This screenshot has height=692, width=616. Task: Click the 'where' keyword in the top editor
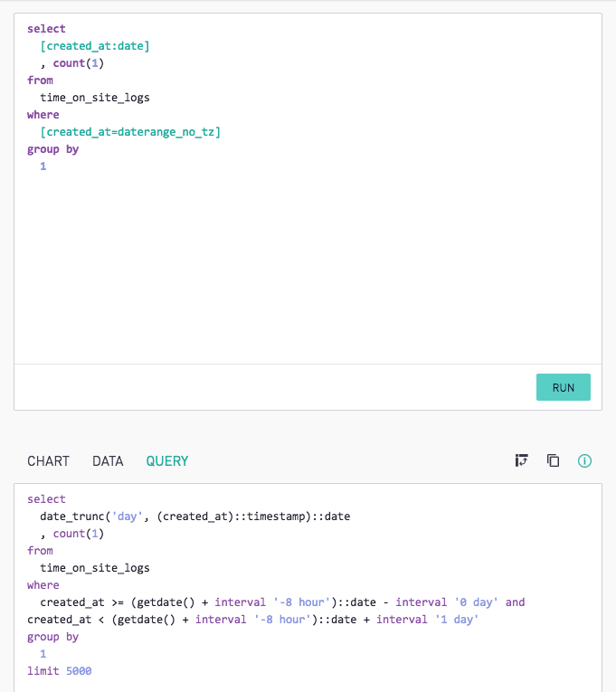point(43,115)
